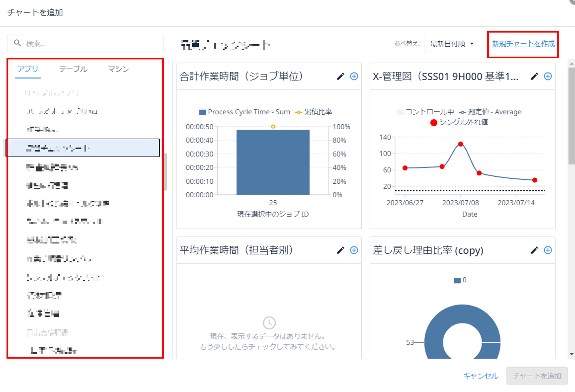This screenshot has width=575, height=392.
Task: Click the 検索 search input field
Action: [x=85, y=44]
